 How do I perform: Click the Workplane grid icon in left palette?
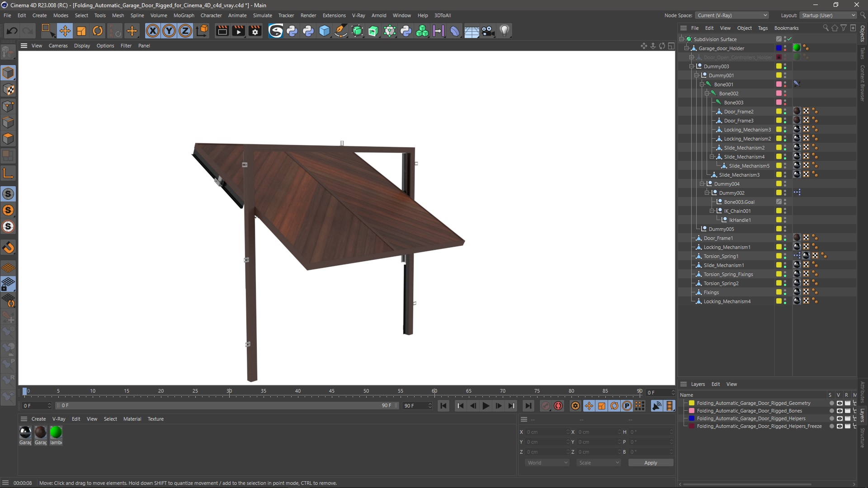(8, 268)
